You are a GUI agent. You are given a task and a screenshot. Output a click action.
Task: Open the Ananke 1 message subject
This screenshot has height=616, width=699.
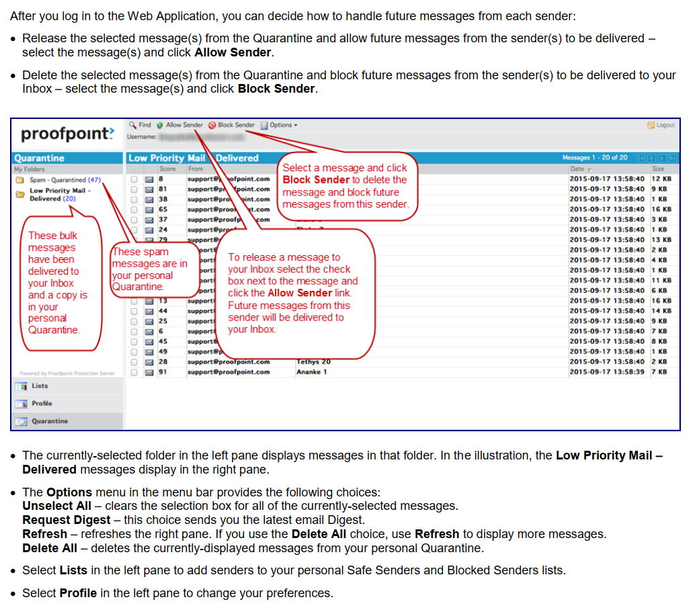[312, 372]
